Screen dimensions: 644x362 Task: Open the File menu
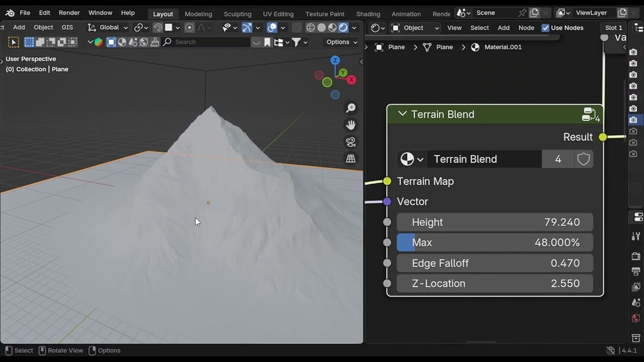(25, 13)
